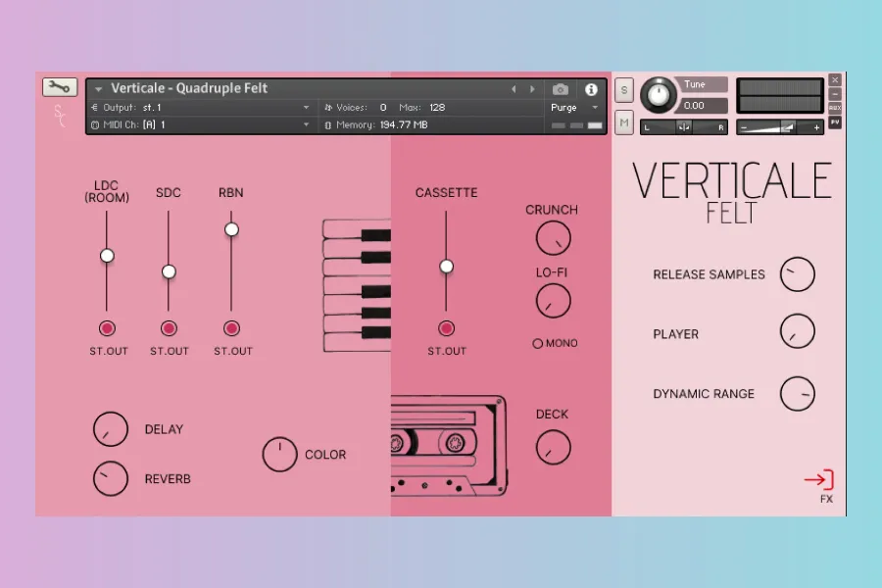Click the FX page arrow icon
This screenshot has height=588, width=882.
[x=818, y=479]
